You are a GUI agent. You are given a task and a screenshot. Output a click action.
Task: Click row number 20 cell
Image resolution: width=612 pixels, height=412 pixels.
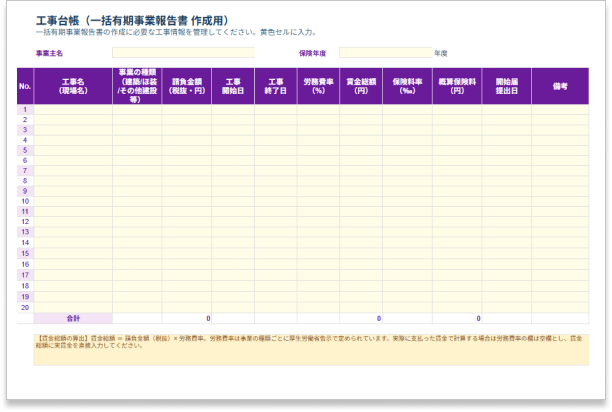[25, 307]
